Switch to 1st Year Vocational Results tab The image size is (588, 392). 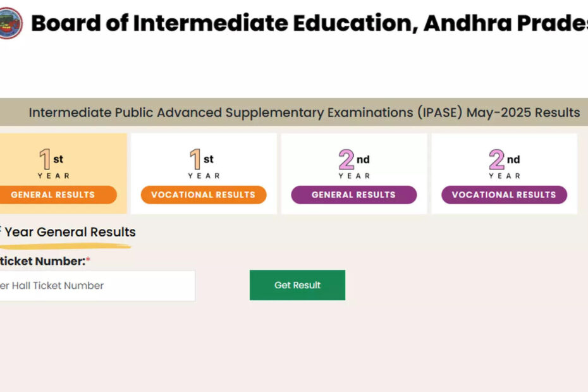(x=203, y=195)
